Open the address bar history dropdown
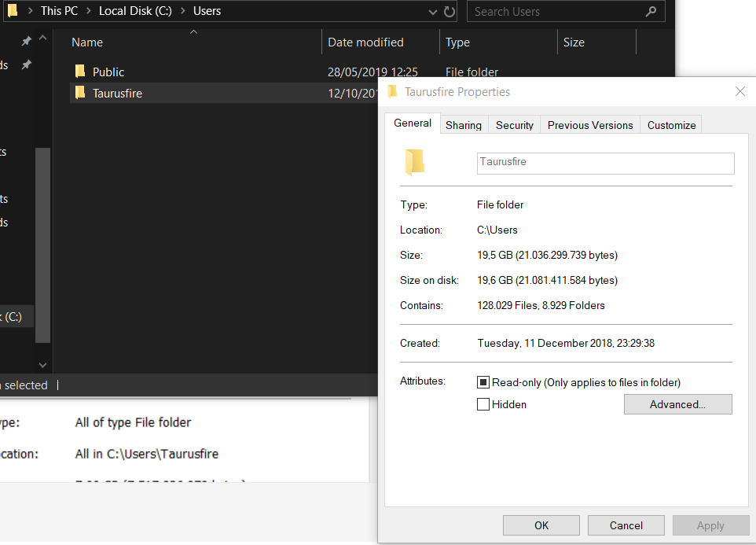The height and width of the screenshot is (545, 756). pyautogui.click(x=432, y=12)
